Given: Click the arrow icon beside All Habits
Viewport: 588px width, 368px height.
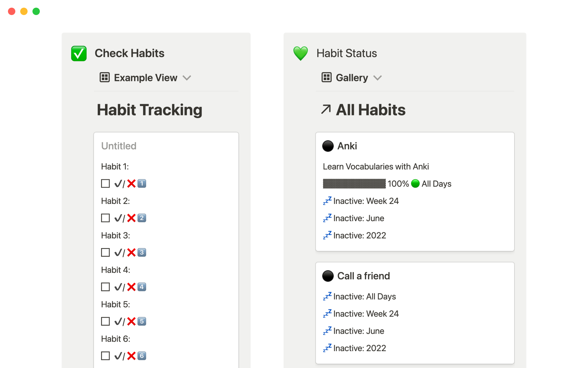Looking at the screenshot, I should (326, 109).
